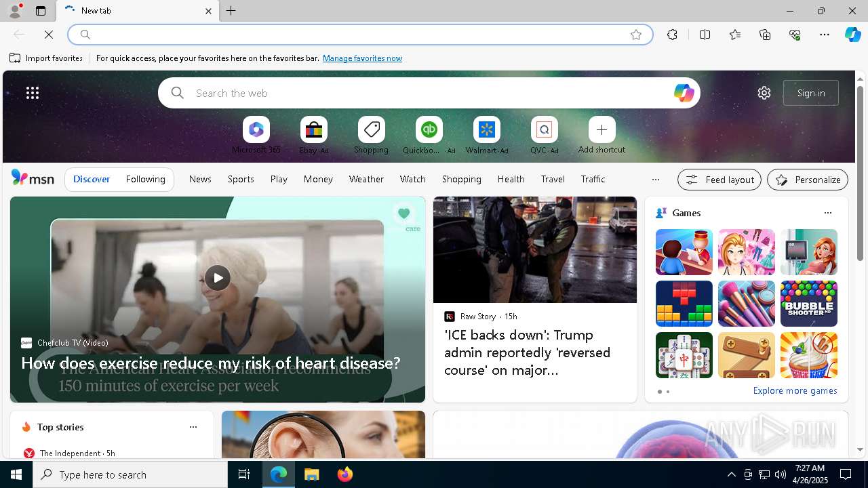Open the Microsoft 365 shortcut
The image size is (868, 488).
click(256, 129)
